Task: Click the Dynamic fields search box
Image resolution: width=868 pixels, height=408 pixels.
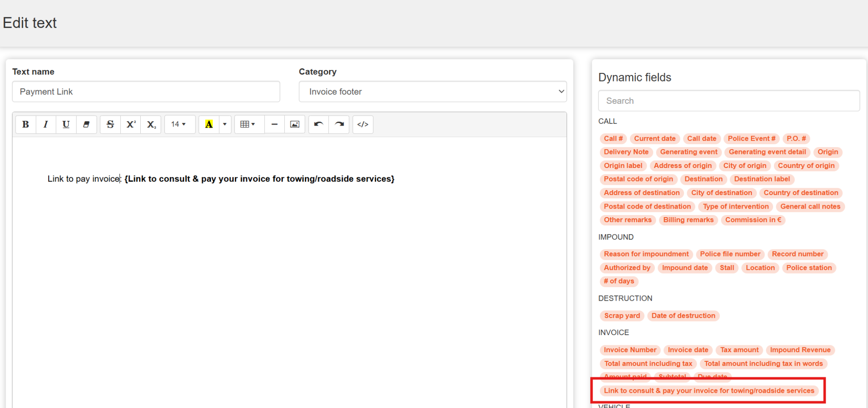Action: pos(729,101)
